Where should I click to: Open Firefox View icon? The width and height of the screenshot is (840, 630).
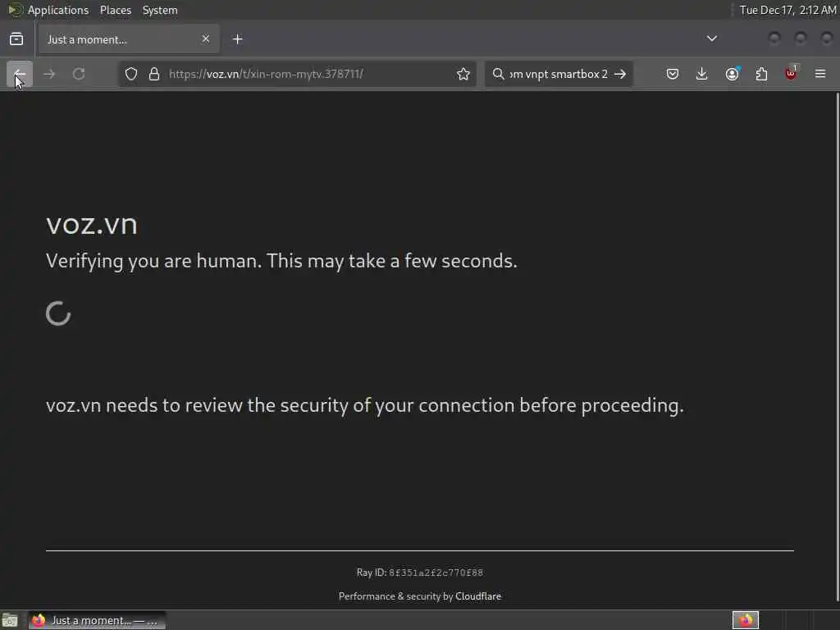click(x=16, y=39)
